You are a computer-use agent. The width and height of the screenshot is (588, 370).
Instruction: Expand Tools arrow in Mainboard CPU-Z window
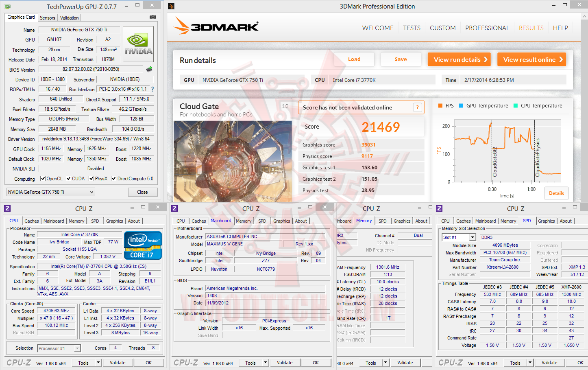pyautogui.click(x=265, y=363)
